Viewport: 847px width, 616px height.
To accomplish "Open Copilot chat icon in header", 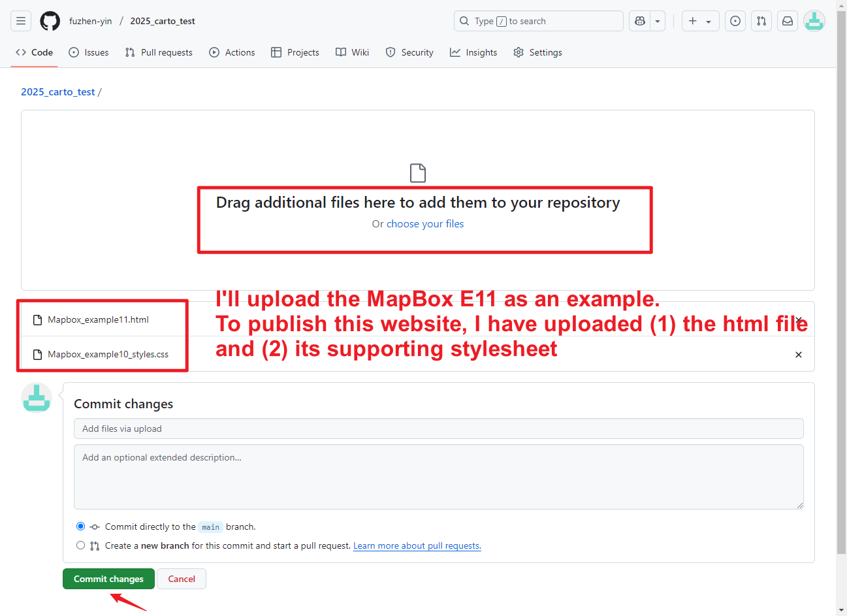I will coord(640,21).
